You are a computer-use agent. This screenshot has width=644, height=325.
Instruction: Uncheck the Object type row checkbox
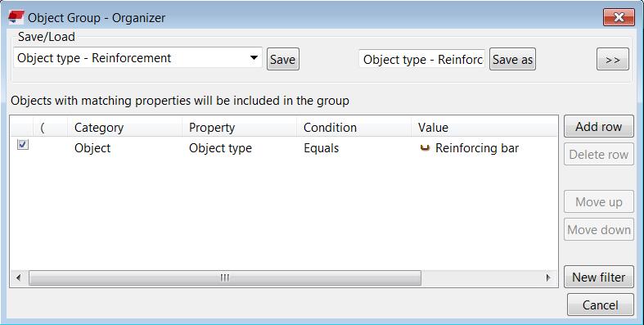(23, 145)
